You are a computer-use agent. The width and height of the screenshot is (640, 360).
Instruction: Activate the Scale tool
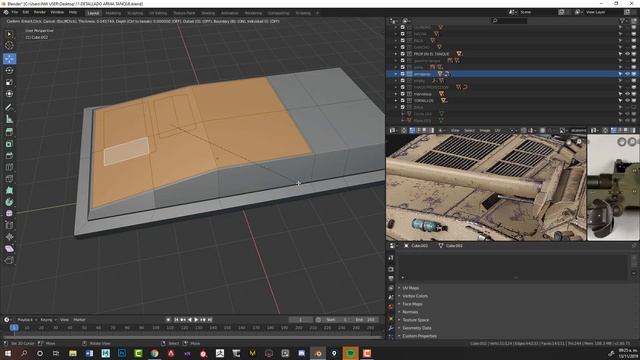(x=9, y=82)
